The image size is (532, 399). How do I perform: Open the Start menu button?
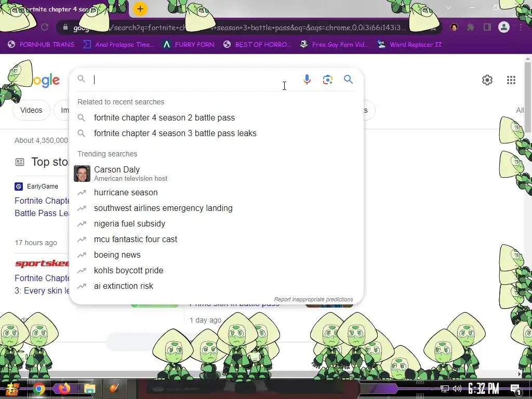pyautogui.click(x=12, y=389)
